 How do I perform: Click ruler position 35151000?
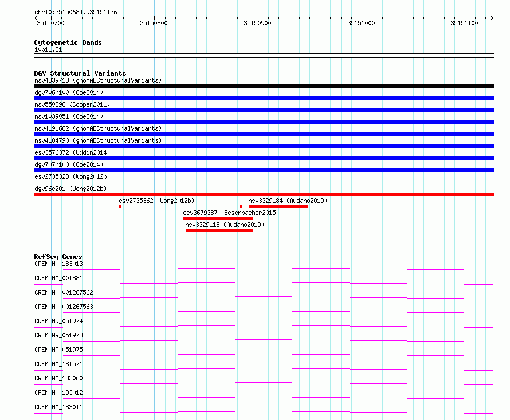coord(361,23)
